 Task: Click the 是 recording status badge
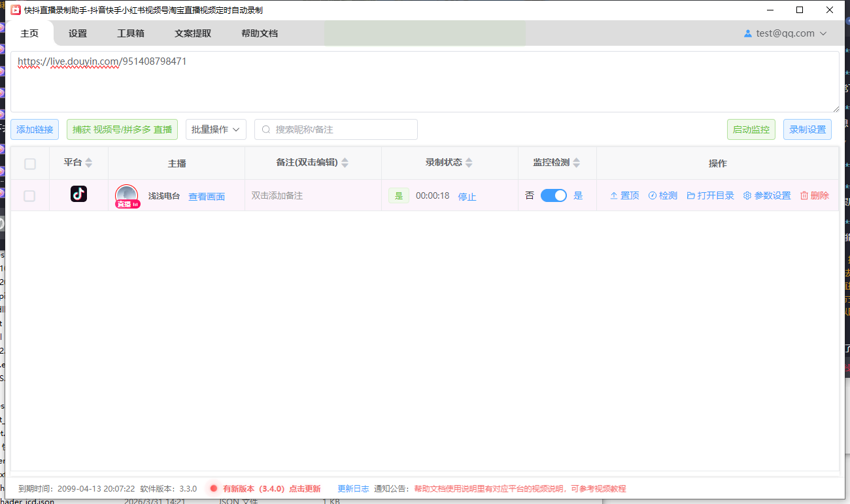(399, 195)
